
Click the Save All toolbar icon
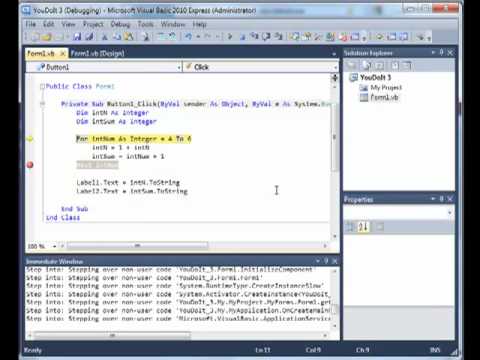pyautogui.click(x=89, y=37)
